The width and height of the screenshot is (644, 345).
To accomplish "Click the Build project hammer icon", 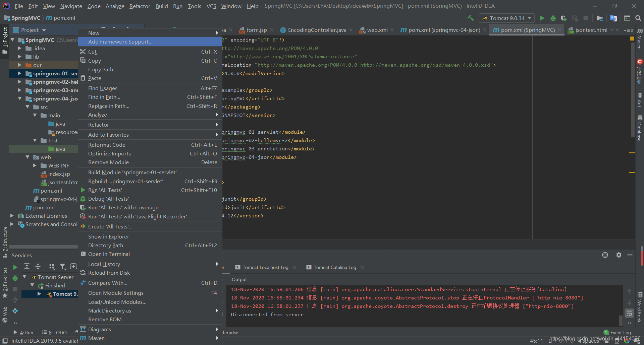I will 471,18.
